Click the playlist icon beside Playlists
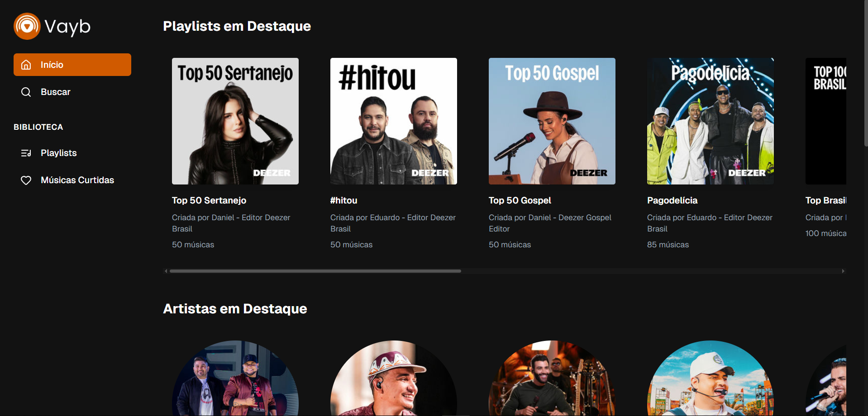Screen dimensions: 868x416 26,153
